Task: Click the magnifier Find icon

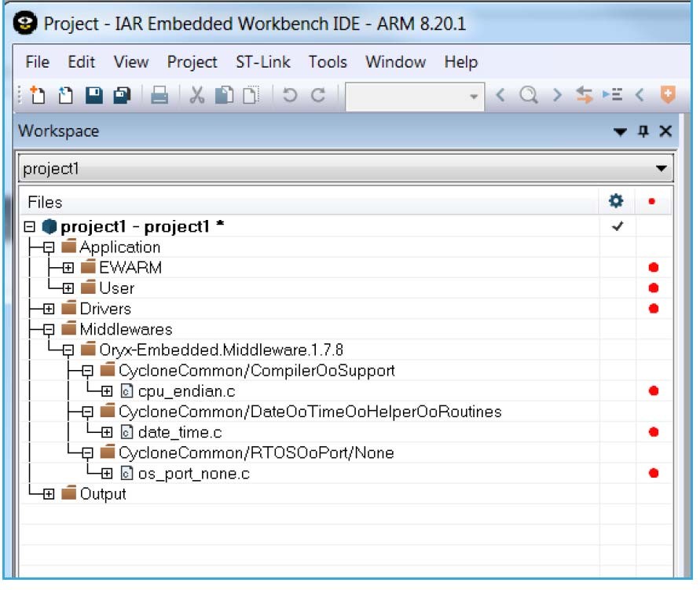Action: click(529, 95)
